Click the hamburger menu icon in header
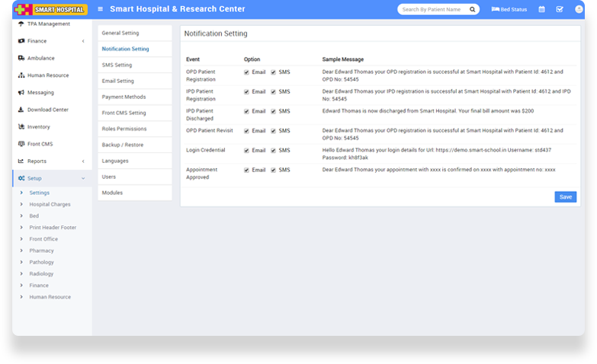 [100, 9]
